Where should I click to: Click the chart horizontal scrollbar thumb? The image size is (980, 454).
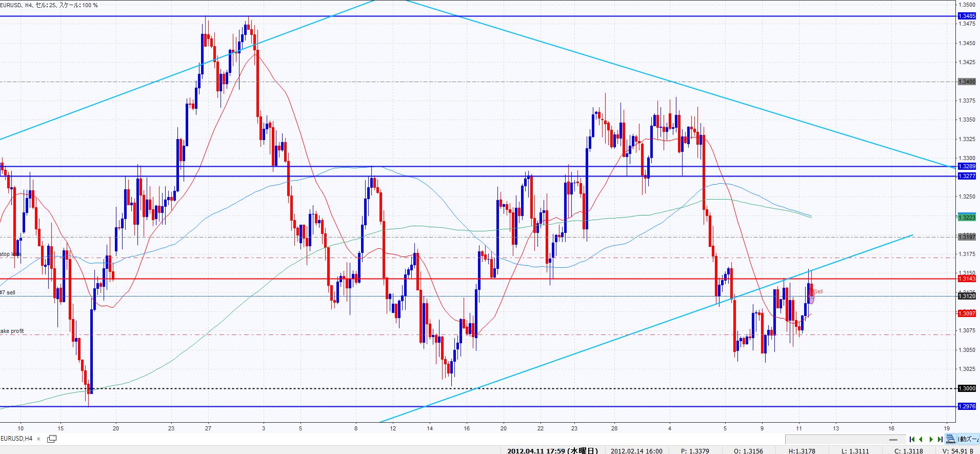click(x=893, y=440)
